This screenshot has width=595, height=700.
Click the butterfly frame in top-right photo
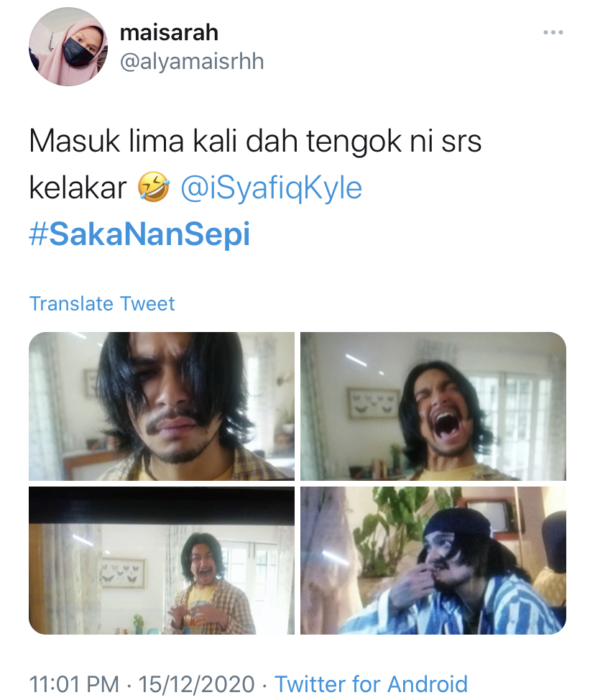pos(374,403)
